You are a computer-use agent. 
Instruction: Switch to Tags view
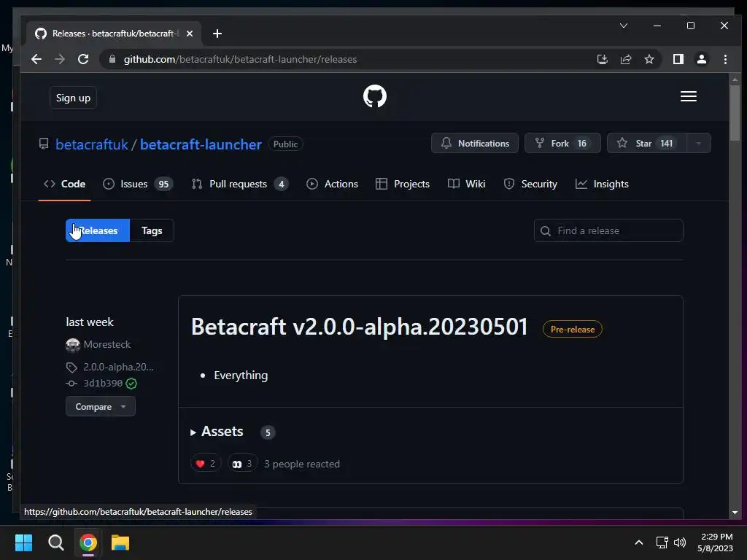(152, 230)
